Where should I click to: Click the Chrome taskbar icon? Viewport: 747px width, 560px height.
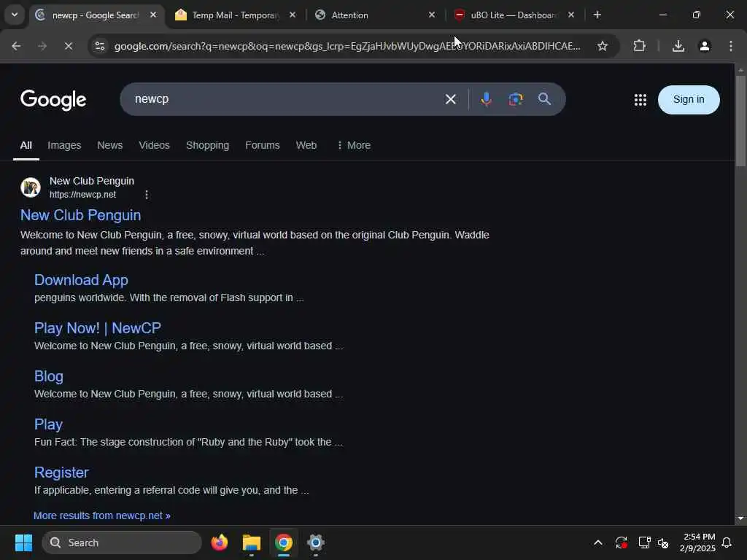(x=284, y=542)
